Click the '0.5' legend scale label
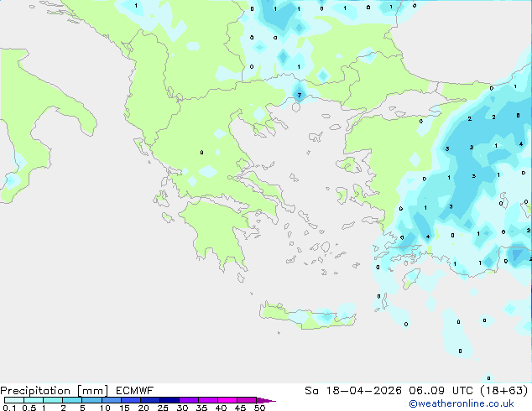The height and width of the screenshot is (411, 532). tap(29, 408)
